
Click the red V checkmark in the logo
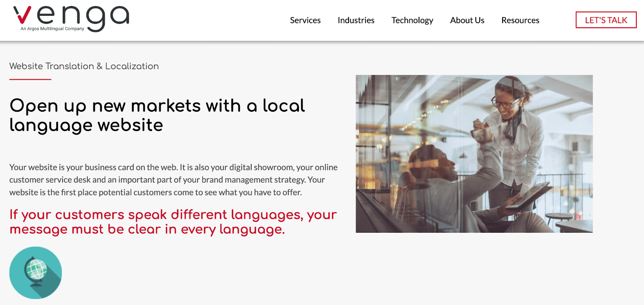pyautogui.click(x=23, y=15)
